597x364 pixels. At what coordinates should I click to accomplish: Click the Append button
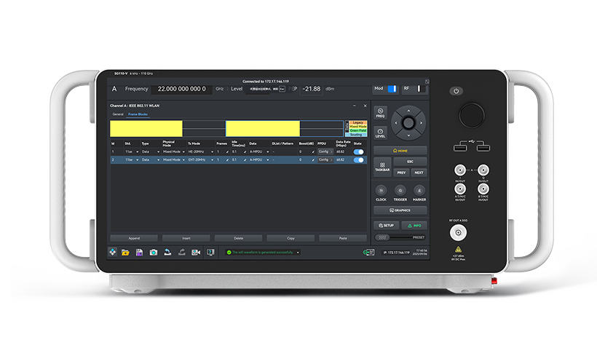[x=134, y=238]
